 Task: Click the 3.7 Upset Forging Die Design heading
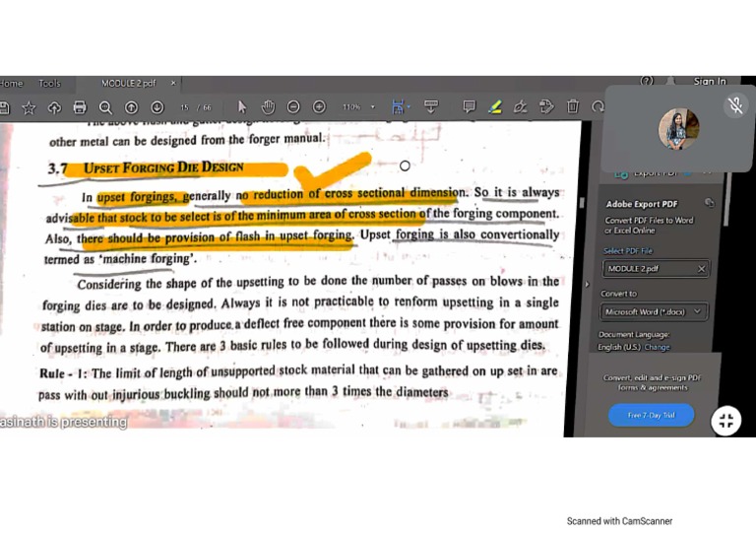pyautogui.click(x=146, y=167)
